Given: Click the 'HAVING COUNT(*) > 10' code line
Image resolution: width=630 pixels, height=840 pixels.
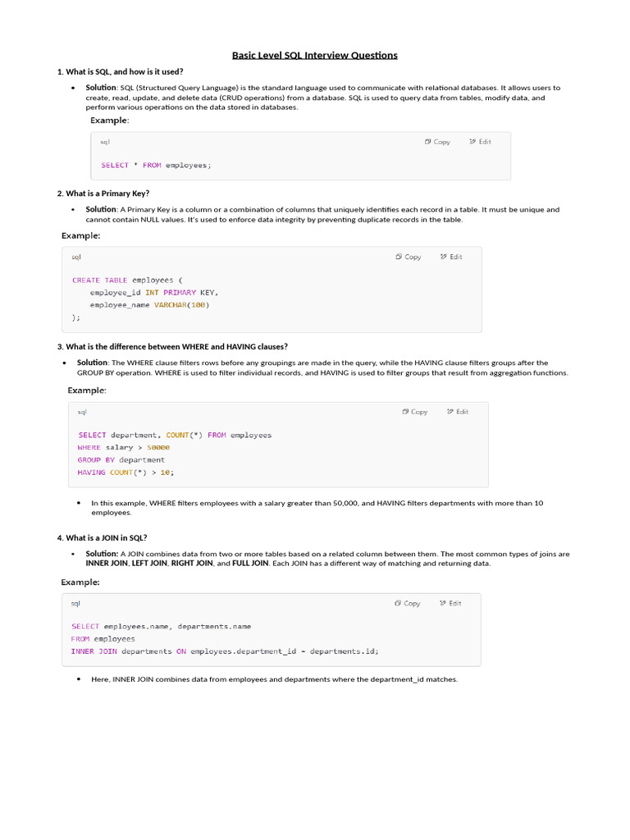Looking at the screenshot, I should tap(126, 472).
